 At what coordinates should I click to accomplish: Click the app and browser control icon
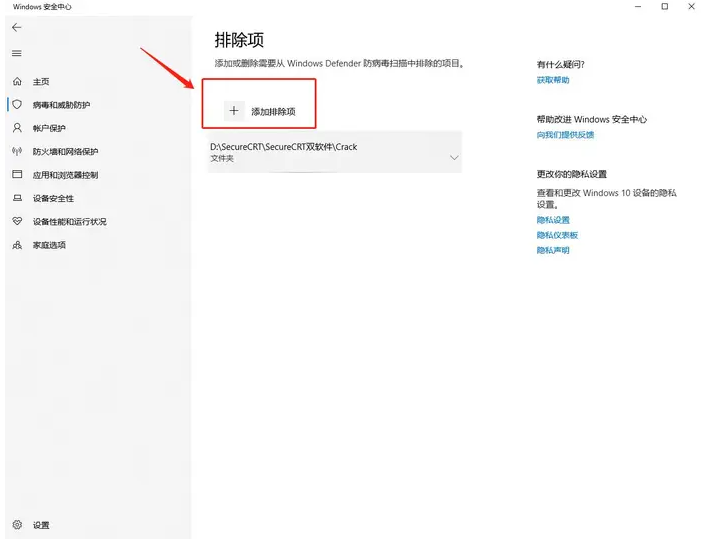[17, 174]
